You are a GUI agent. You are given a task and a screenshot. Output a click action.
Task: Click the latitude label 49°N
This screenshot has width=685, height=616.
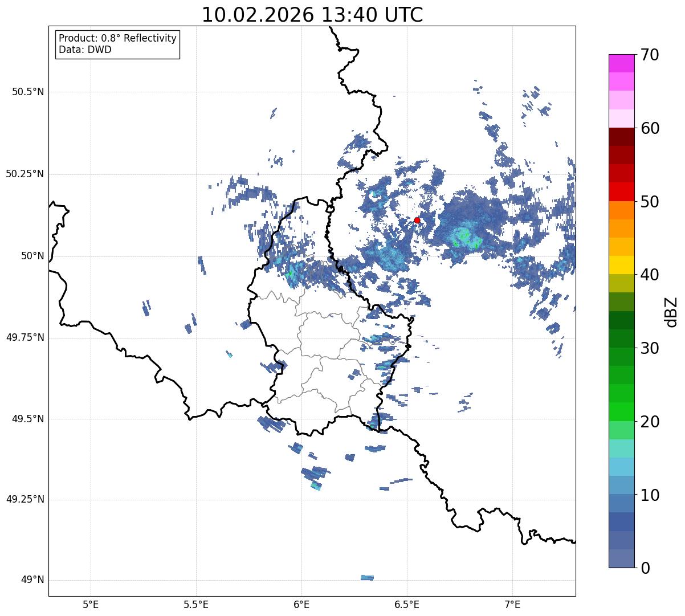(x=32, y=580)
